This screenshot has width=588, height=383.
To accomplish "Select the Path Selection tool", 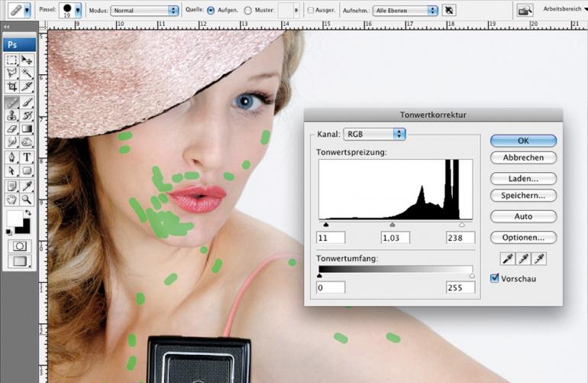I will pyautogui.click(x=11, y=170).
